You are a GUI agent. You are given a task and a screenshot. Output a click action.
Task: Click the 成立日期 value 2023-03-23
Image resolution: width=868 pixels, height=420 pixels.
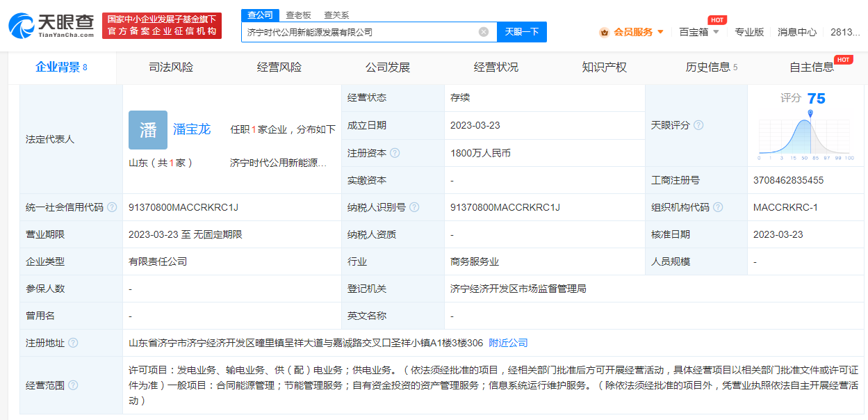coord(475,125)
